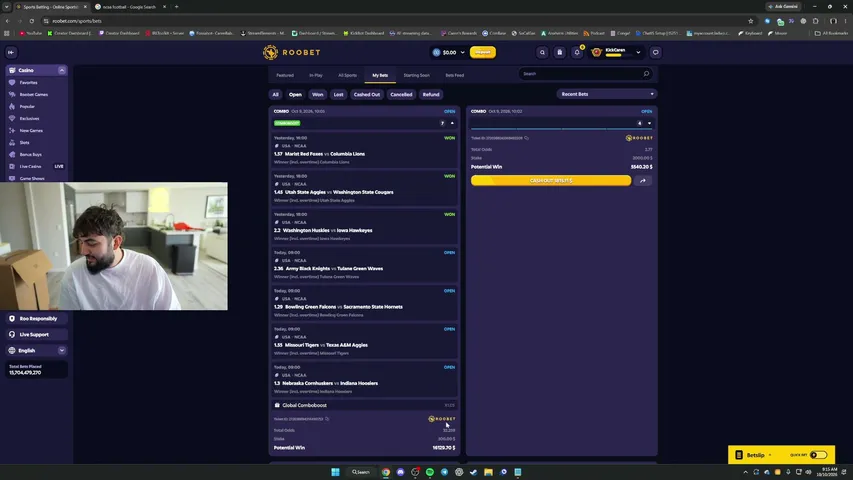Switch to ncaa football Google Search tab
853x480 pixels.
[x=129, y=7]
